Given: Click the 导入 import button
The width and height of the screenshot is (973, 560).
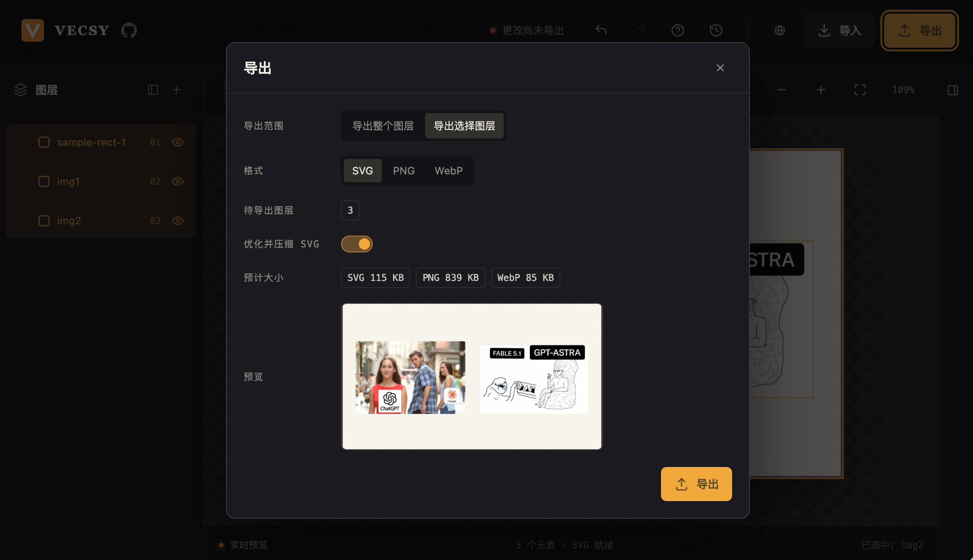Looking at the screenshot, I should coord(839,30).
